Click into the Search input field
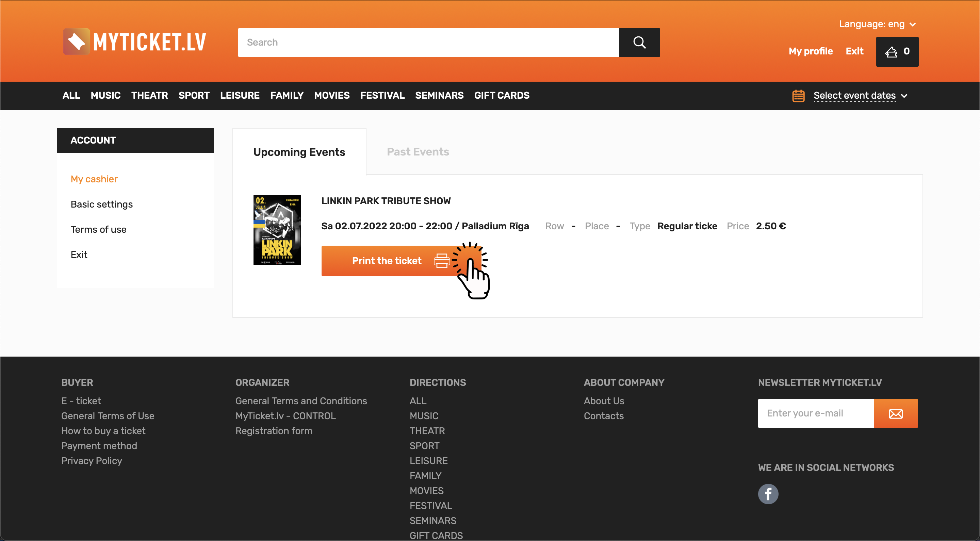Screen dimensions: 980x541 click(x=428, y=42)
